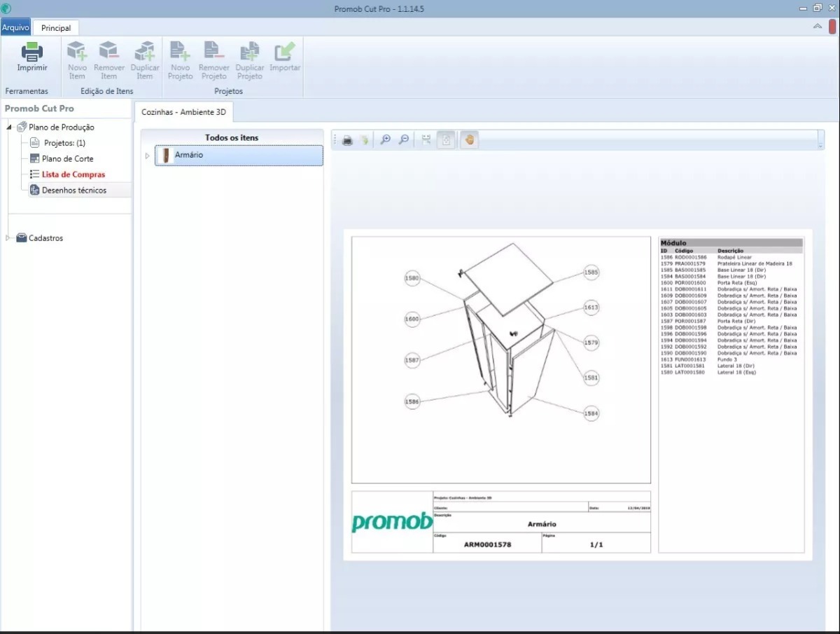Collapse the ribbon with the chevron
Screen dimensions: 840x634
point(817,27)
